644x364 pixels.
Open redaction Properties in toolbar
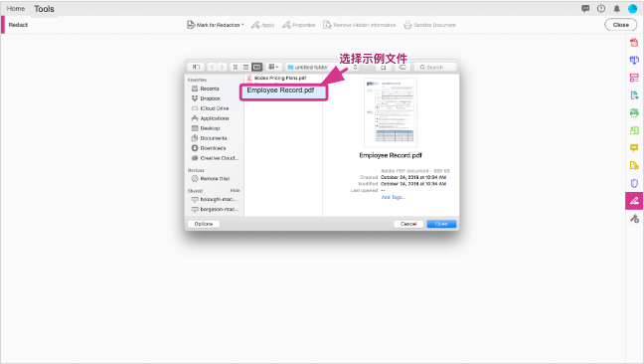coord(298,25)
